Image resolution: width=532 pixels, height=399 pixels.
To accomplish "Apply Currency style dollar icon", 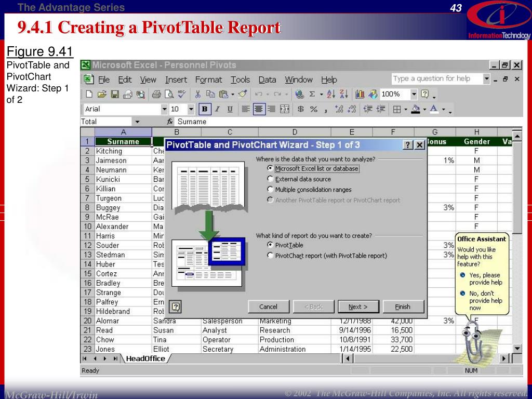I will (x=300, y=109).
